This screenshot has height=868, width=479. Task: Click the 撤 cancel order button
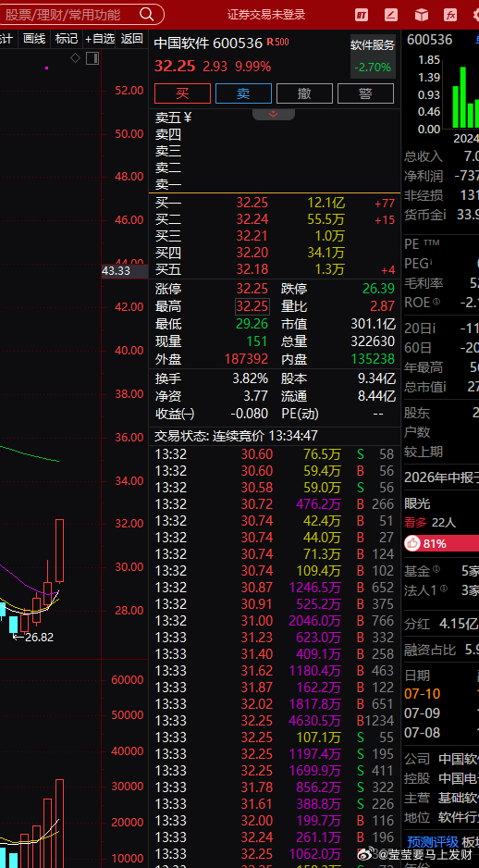[x=305, y=93]
